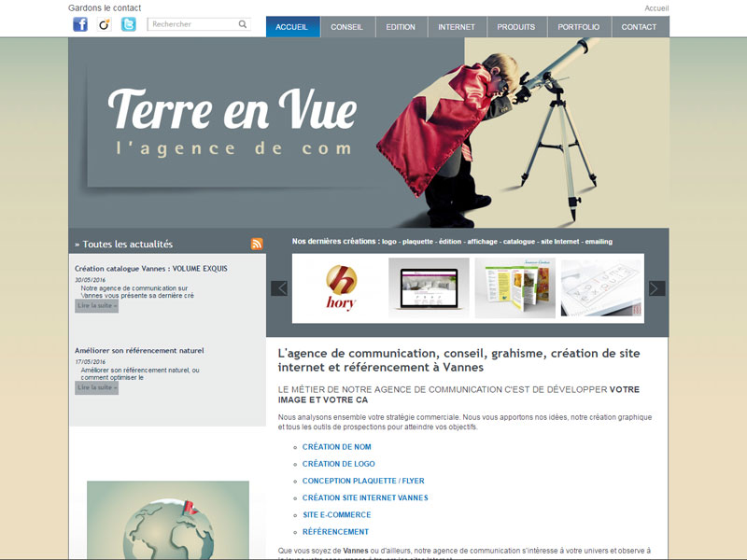Click the agence de communication main heading
This screenshot has height=560, width=747.
(458, 360)
